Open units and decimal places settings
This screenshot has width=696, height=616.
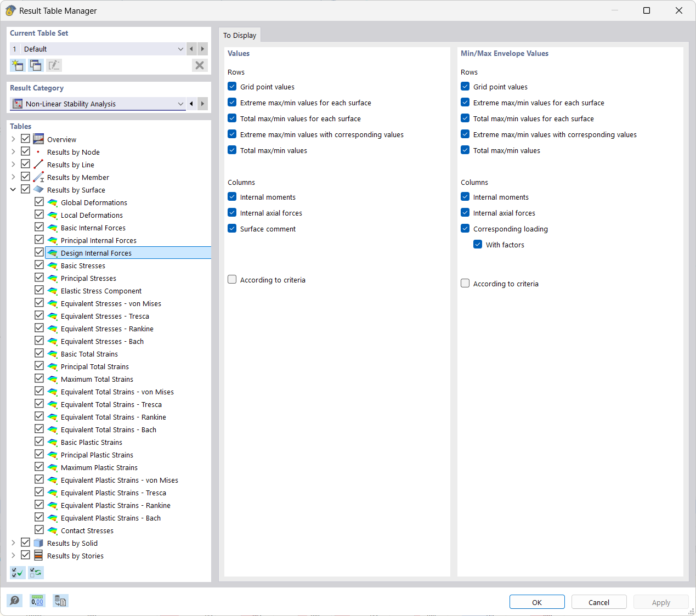coord(37,601)
